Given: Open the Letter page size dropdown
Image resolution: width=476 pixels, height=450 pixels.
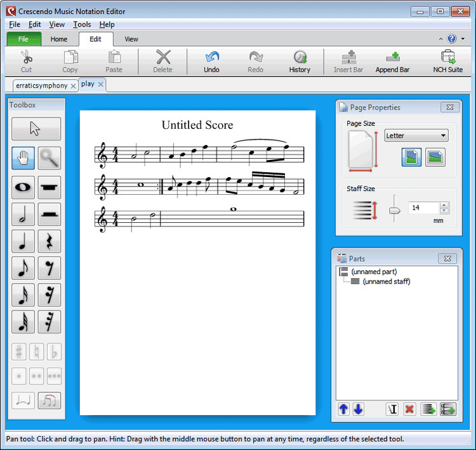Looking at the screenshot, I should pyautogui.click(x=416, y=135).
